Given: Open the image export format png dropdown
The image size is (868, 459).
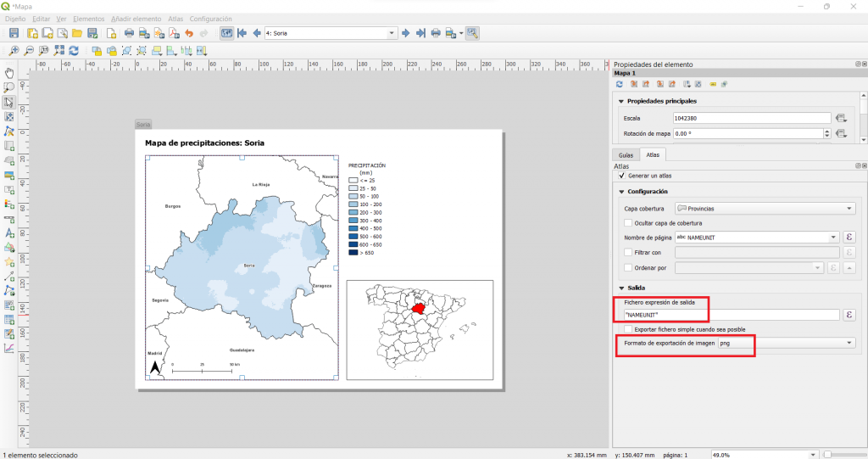Looking at the screenshot, I should [x=786, y=343].
